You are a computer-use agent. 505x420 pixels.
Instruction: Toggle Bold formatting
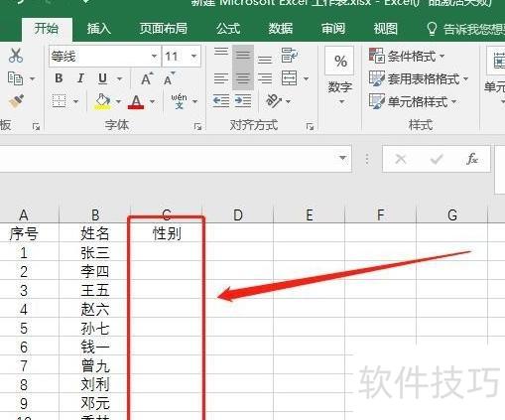(59, 78)
